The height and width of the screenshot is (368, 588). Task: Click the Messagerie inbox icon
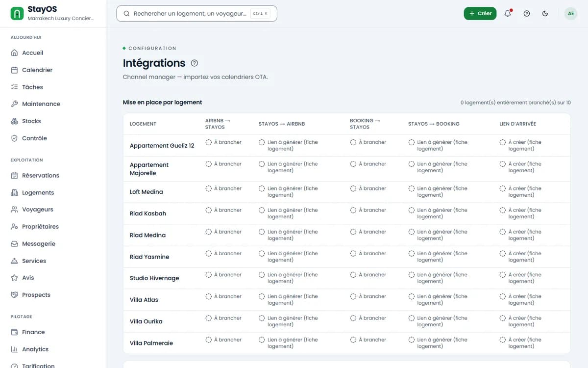click(x=14, y=244)
